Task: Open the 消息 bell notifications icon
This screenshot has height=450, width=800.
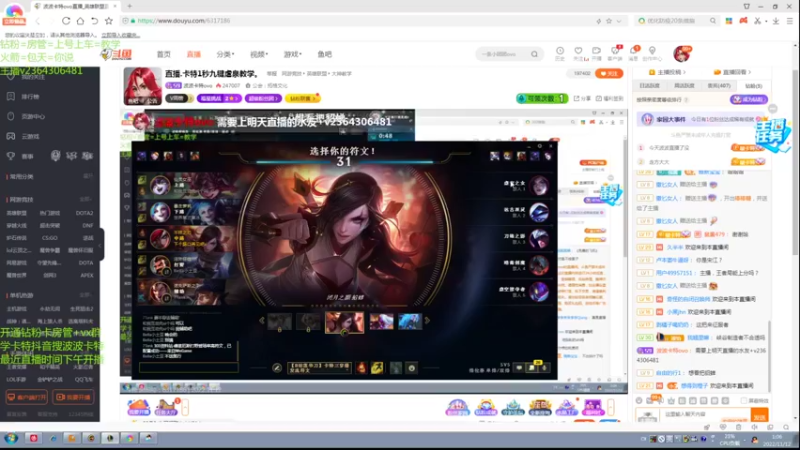Action: [634, 54]
